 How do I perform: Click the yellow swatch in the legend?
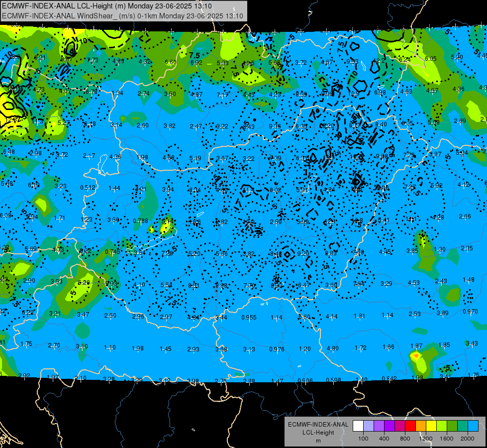[x=431, y=426]
